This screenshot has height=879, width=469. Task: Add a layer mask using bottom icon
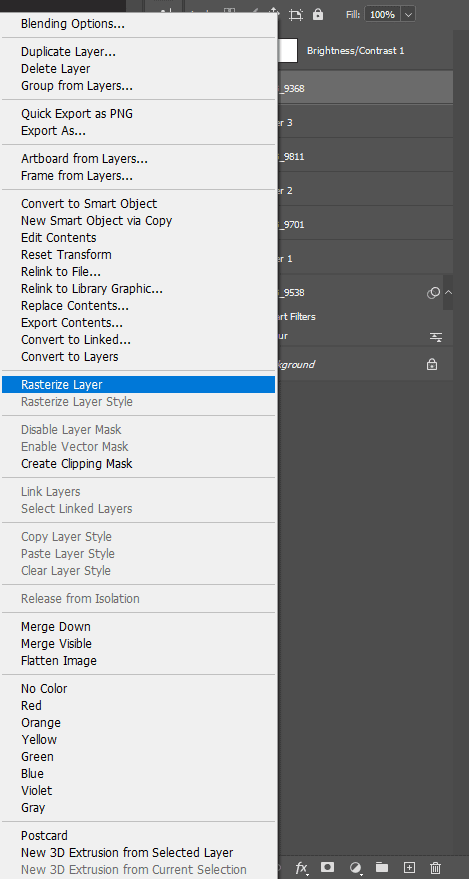click(x=328, y=867)
